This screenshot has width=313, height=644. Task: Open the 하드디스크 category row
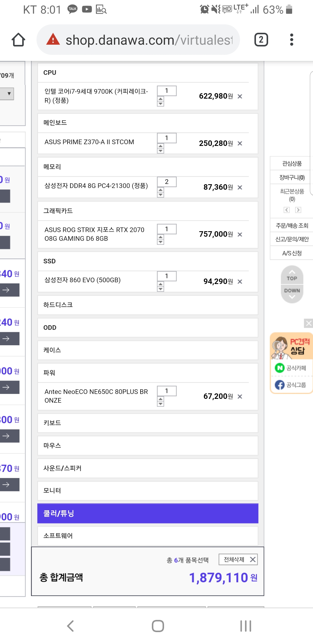(x=148, y=305)
